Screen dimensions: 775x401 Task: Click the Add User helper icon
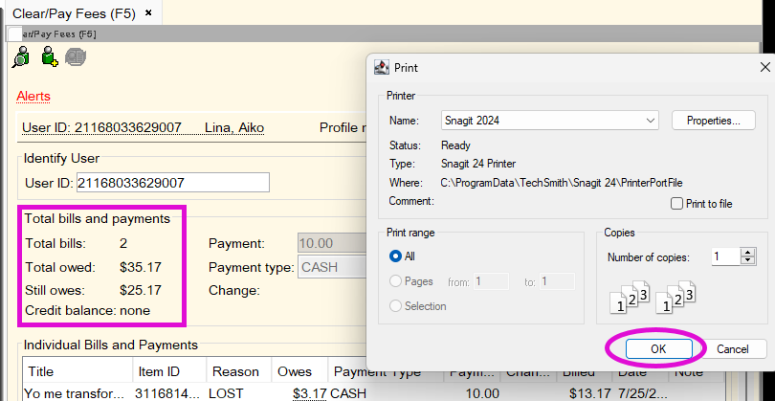point(49,56)
